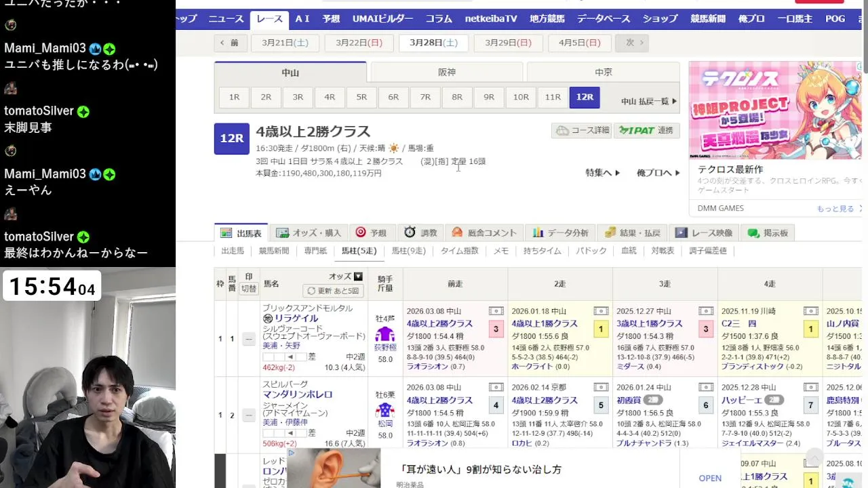This screenshot has height=488, width=868.
Task: Select date 3月21日(土)
Action: point(285,43)
